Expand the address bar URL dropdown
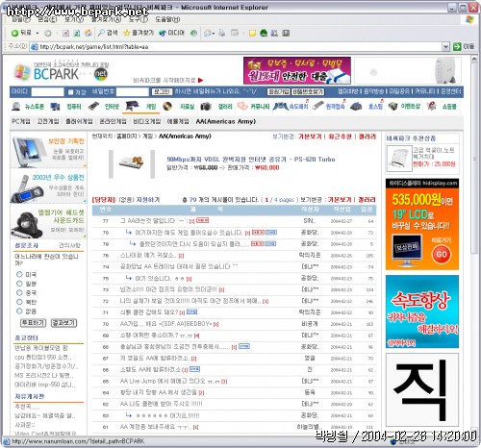481x448 pixels. [x=445, y=47]
